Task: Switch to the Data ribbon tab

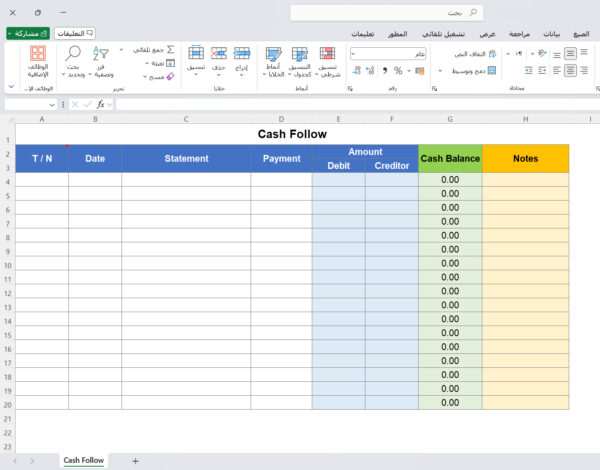Action: [x=551, y=33]
